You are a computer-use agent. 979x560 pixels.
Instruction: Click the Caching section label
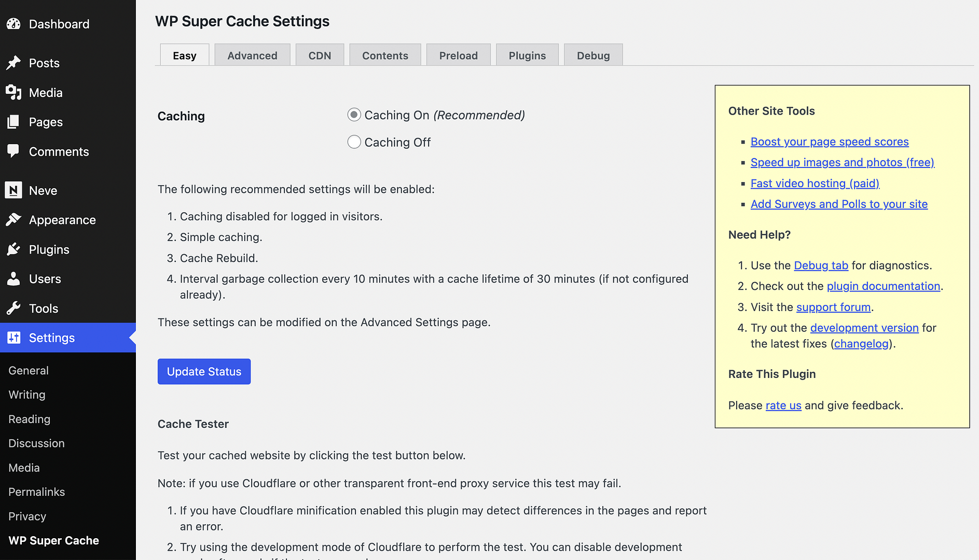pyautogui.click(x=181, y=116)
